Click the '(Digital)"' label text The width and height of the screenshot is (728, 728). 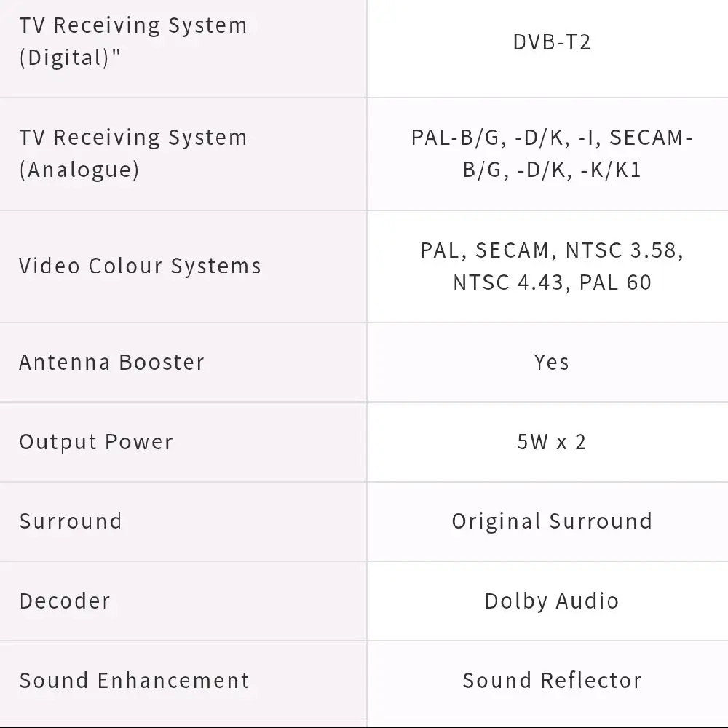pos(70,58)
